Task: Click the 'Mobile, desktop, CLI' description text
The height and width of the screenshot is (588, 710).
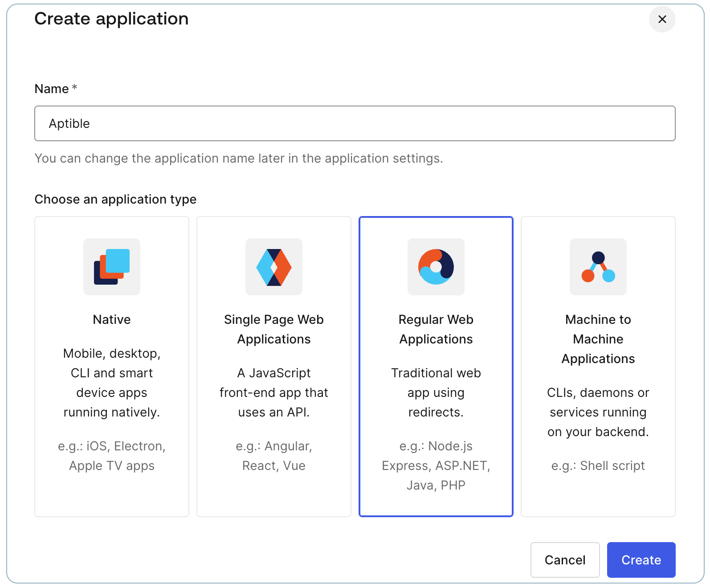Action: coord(112,383)
